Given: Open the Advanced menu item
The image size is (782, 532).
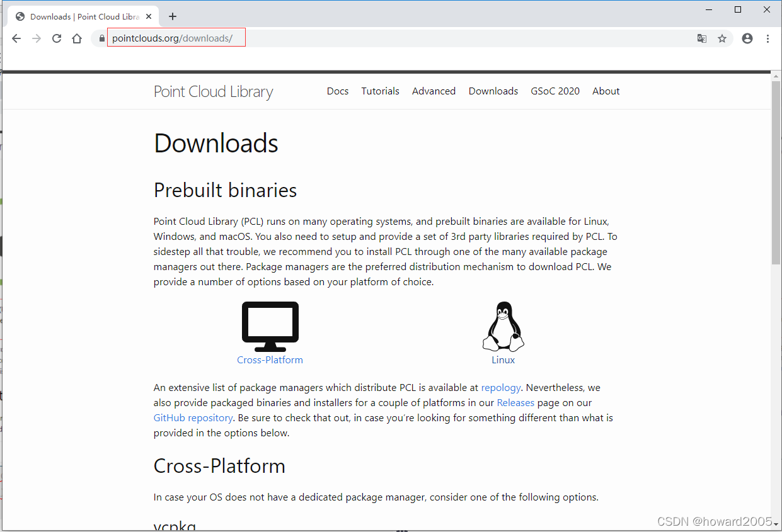Looking at the screenshot, I should click(434, 91).
